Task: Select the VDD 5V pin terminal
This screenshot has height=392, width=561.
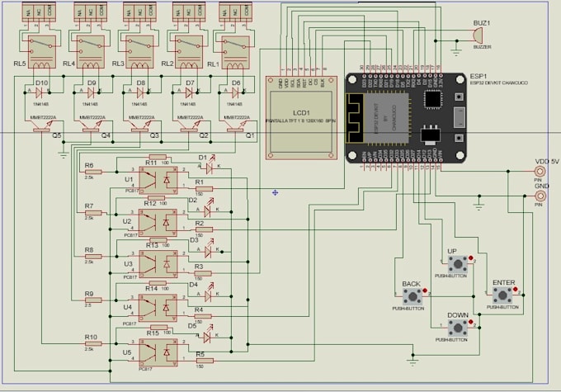Action: pos(540,172)
